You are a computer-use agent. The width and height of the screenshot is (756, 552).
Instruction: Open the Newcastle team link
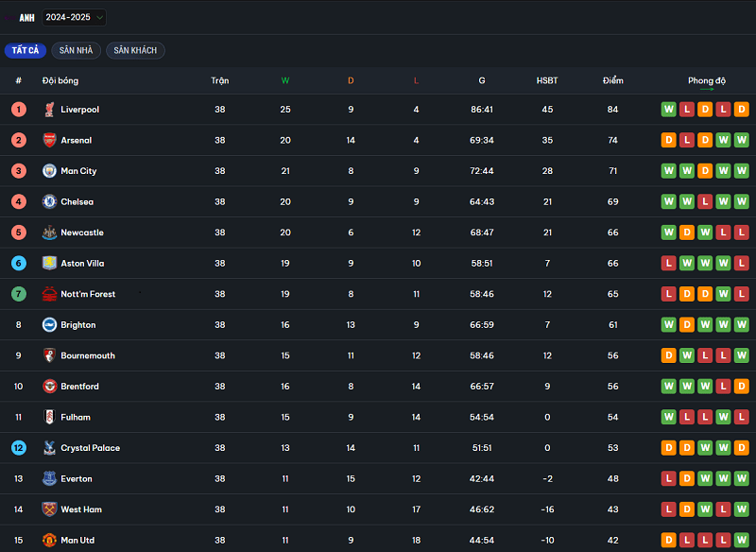coord(82,233)
